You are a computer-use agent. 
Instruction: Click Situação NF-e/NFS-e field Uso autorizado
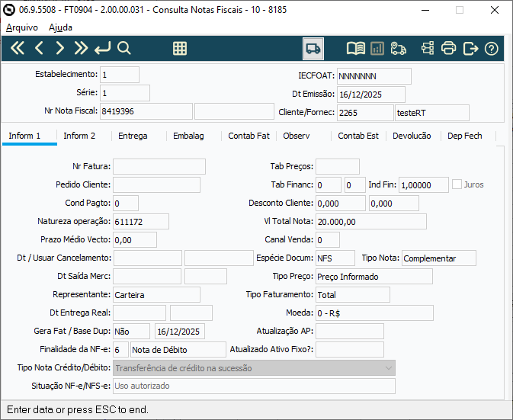[254, 386]
